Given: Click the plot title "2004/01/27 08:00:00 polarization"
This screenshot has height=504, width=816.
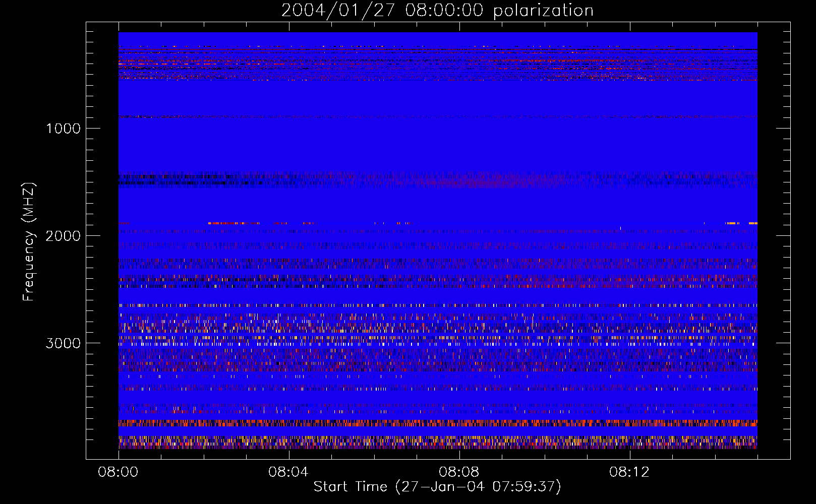Looking at the screenshot, I should tap(437, 11).
